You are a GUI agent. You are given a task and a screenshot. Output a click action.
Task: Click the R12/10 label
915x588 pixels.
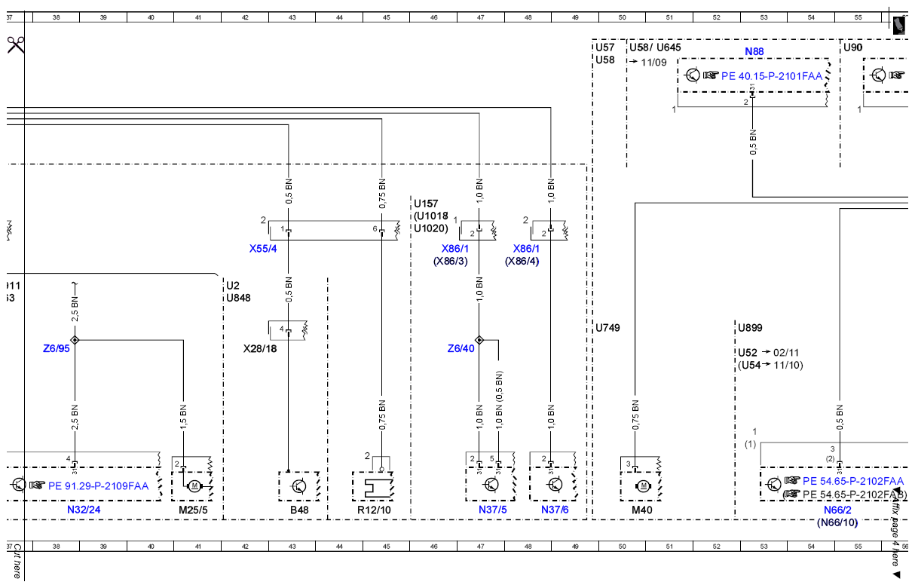click(374, 510)
